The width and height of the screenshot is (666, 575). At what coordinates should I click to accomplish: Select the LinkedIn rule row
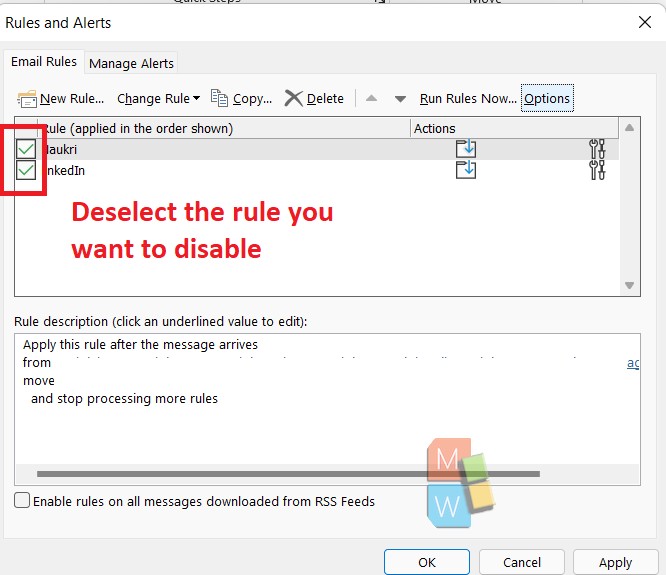[317, 170]
